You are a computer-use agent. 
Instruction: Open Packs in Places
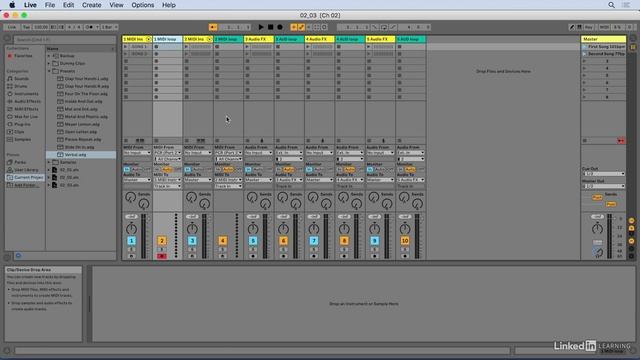20,162
